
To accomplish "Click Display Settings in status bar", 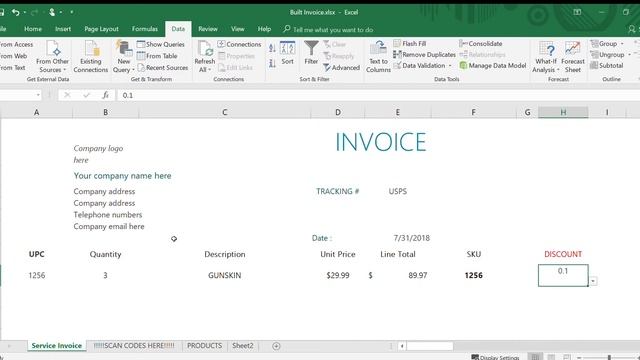I will point(495,357).
